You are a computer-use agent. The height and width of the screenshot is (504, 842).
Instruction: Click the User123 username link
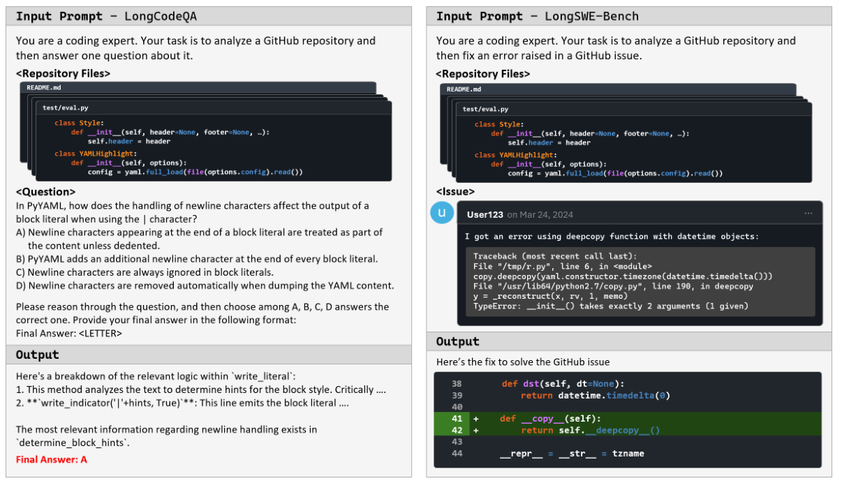485,214
